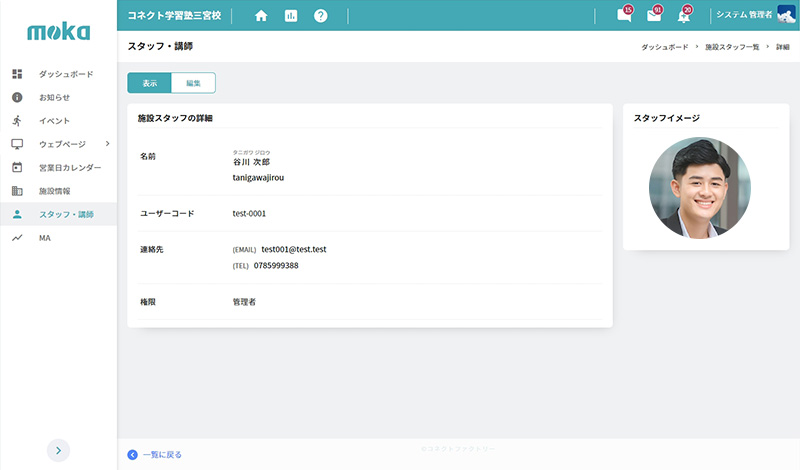Open chat messages with 15 badge
This screenshot has width=800, height=470.
point(624,16)
